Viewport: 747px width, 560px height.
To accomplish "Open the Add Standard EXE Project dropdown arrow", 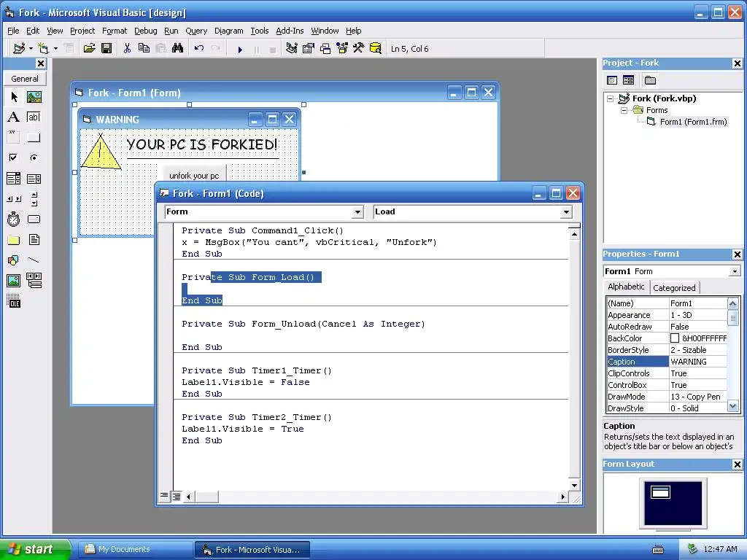I will (x=31, y=49).
